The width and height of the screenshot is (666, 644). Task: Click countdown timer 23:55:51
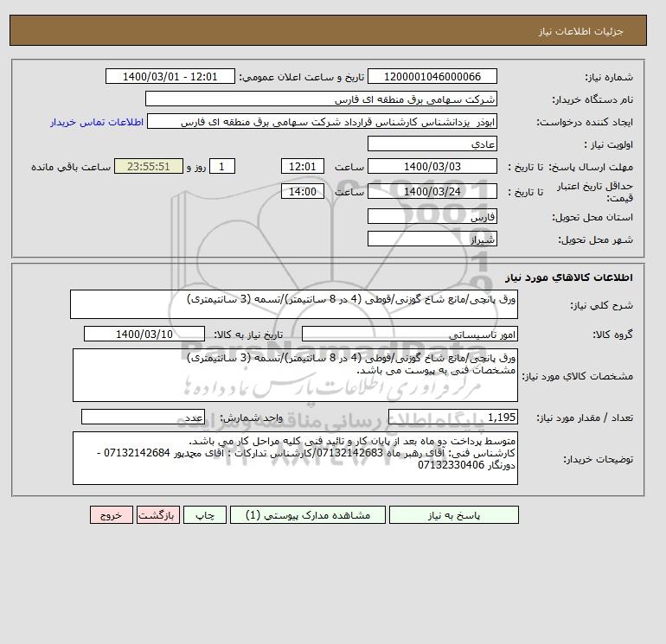[x=149, y=167]
